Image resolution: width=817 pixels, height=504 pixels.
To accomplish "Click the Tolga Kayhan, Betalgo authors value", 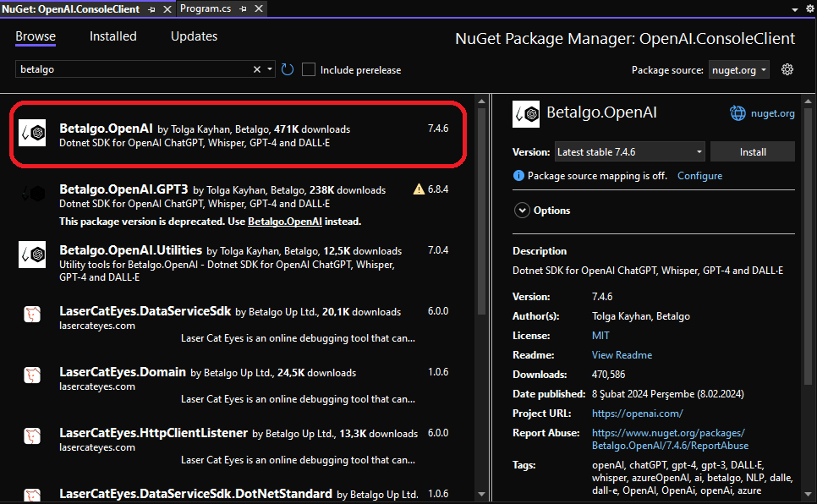I will pyautogui.click(x=640, y=316).
